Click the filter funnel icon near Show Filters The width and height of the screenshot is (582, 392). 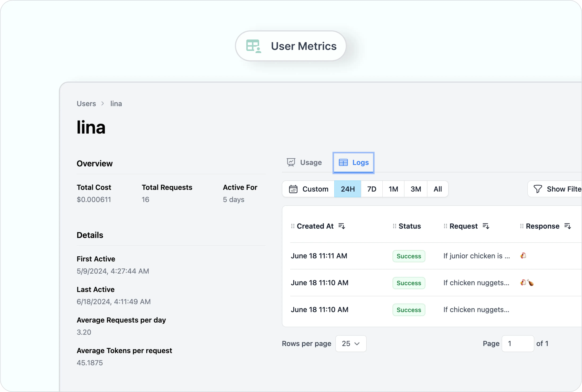(538, 189)
